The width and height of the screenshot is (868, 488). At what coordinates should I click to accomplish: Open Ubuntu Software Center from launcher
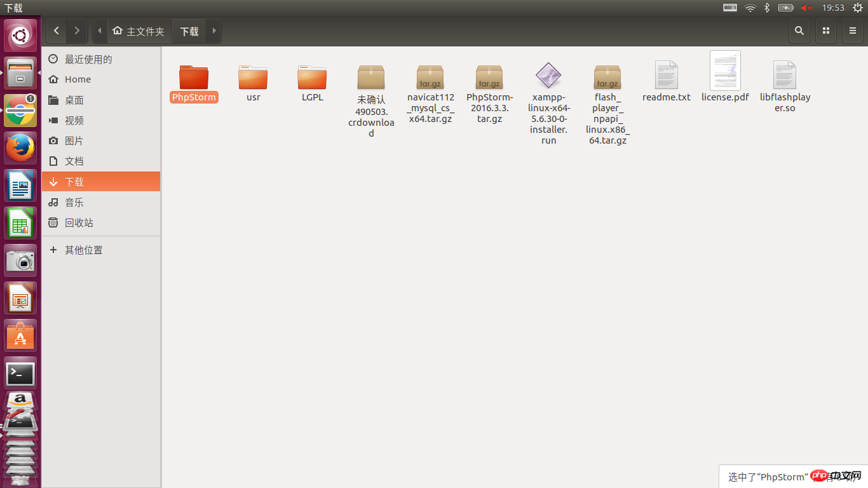[20, 336]
